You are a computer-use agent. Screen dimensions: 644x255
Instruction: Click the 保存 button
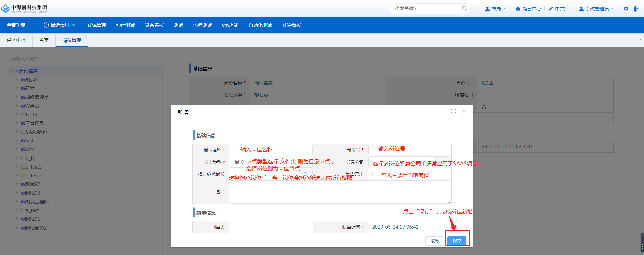pos(457,241)
